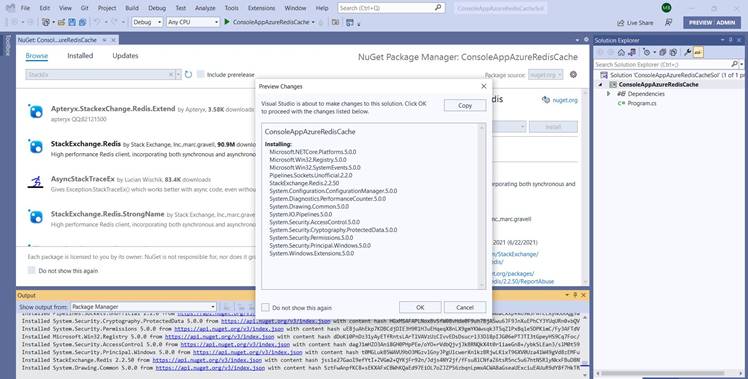Screen dimensions: 748x379
Task: Click StackExchange.Redis package icon
Action: click(x=36, y=147)
